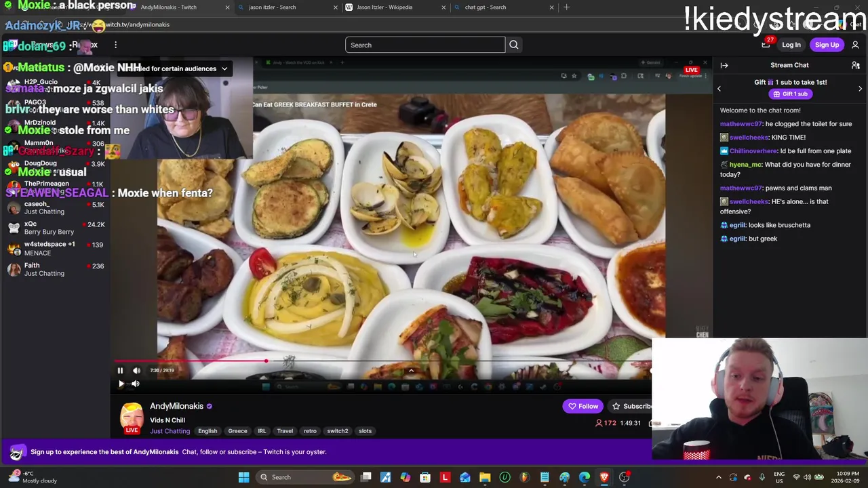This screenshot has height=488, width=868.
Task: Close the jason itzler Search tab
Action: pyautogui.click(x=335, y=7)
